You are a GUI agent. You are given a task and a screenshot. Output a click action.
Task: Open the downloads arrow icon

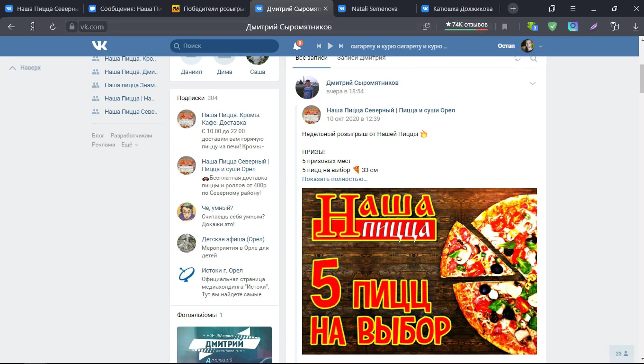(636, 27)
